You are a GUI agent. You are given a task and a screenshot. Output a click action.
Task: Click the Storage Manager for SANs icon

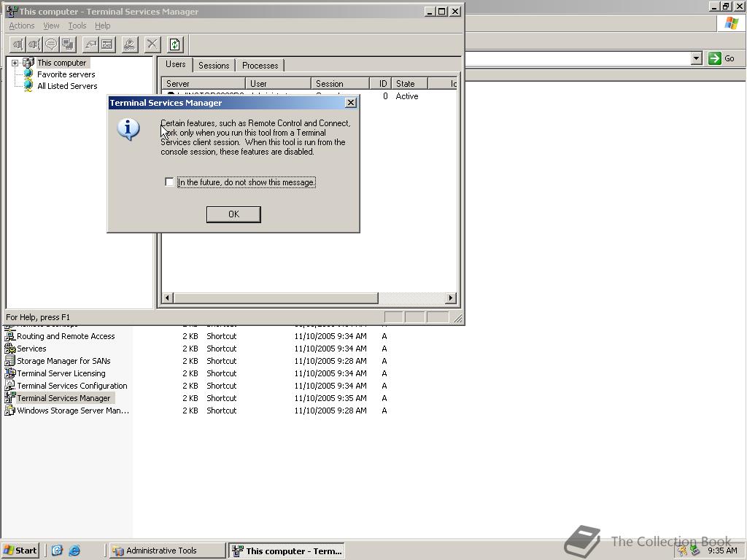(9, 361)
